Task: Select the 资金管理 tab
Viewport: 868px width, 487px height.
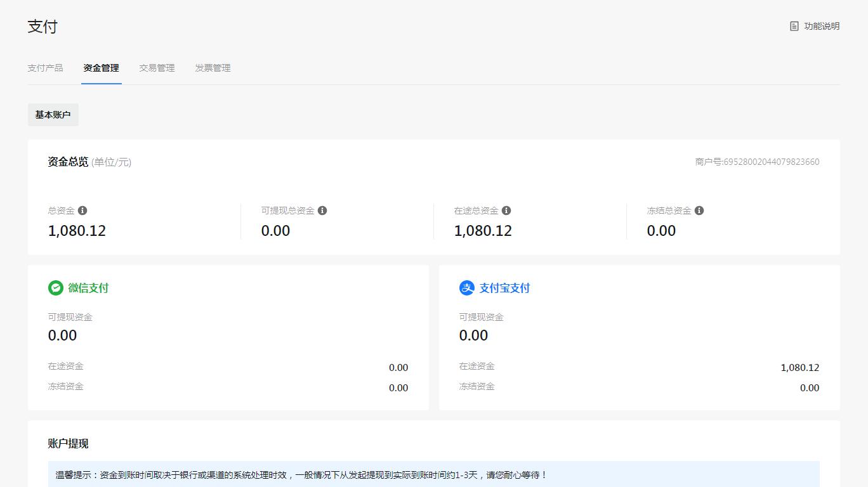Action: click(x=101, y=68)
